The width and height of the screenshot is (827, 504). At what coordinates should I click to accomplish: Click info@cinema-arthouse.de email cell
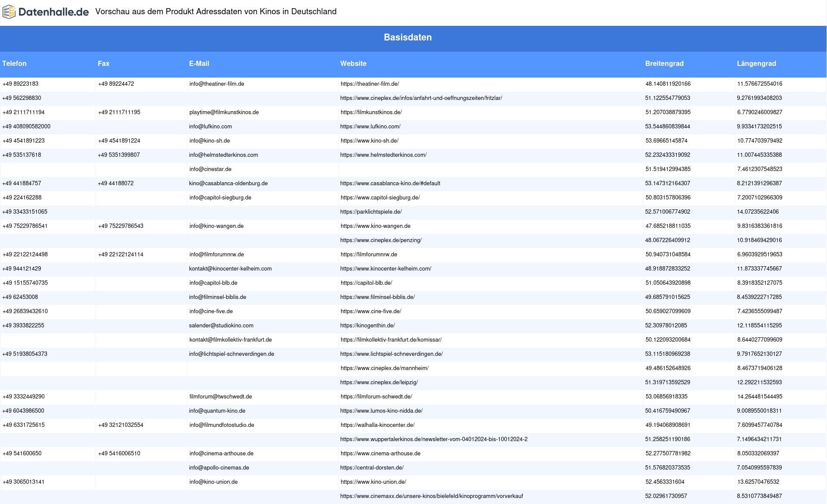(221, 454)
